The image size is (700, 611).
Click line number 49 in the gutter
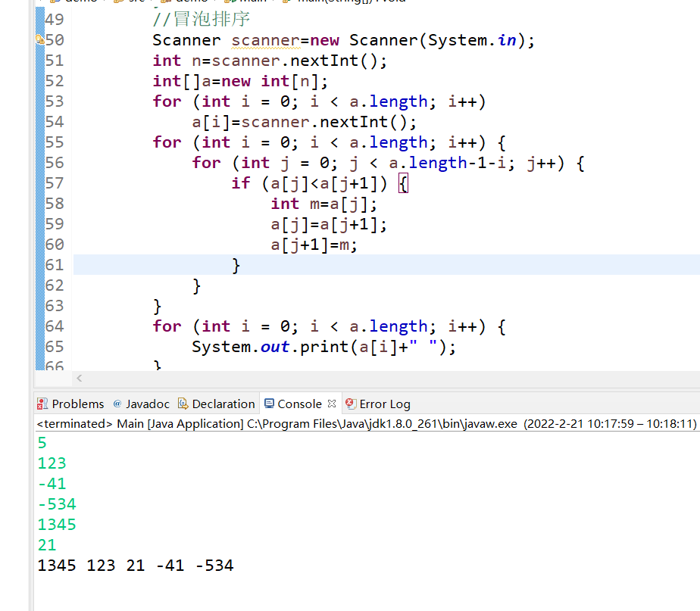[55, 20]
